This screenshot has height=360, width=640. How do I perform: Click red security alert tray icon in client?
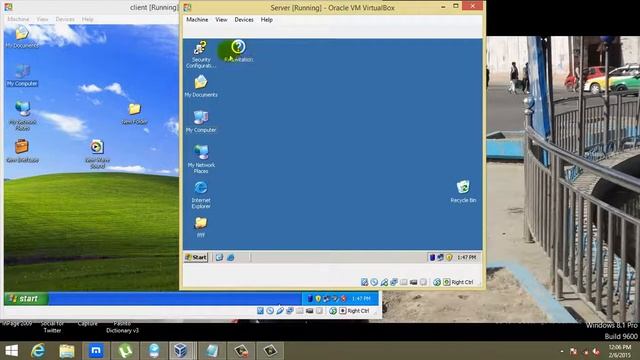click(x=343, y=299)
